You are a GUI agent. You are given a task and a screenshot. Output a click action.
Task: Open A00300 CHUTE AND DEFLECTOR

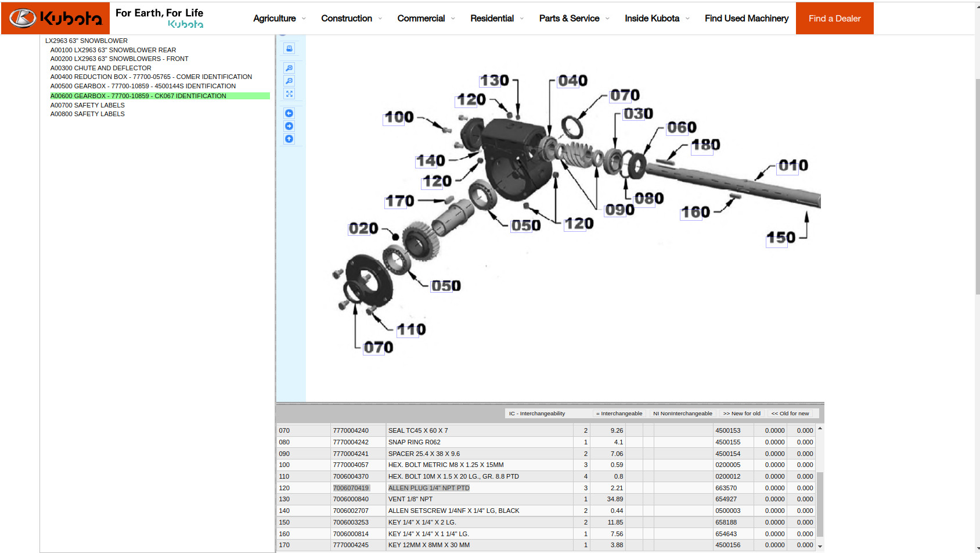pos(100,68)
